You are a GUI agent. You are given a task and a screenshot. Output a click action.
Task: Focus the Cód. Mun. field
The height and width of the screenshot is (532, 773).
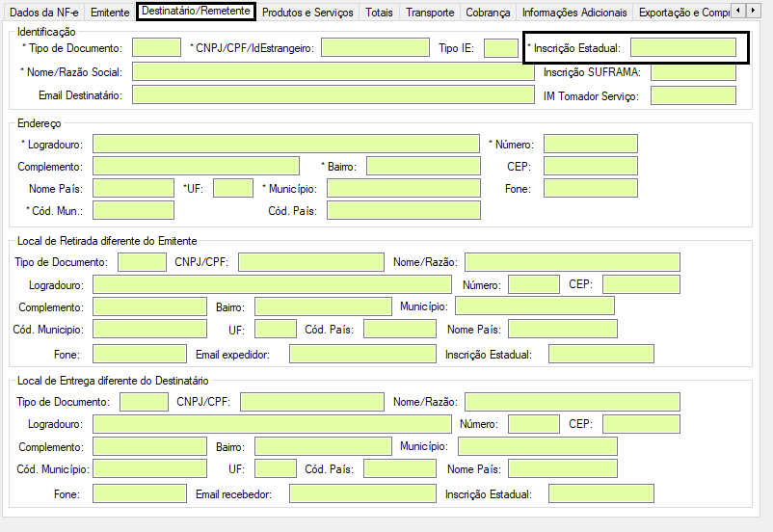[133, 210]
